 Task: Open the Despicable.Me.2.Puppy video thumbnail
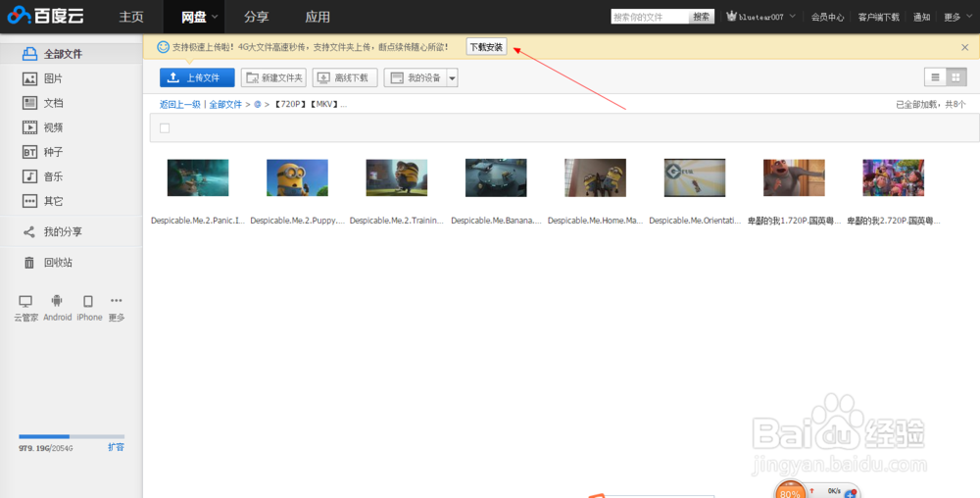pyautogui.click(x=298, y=177)
